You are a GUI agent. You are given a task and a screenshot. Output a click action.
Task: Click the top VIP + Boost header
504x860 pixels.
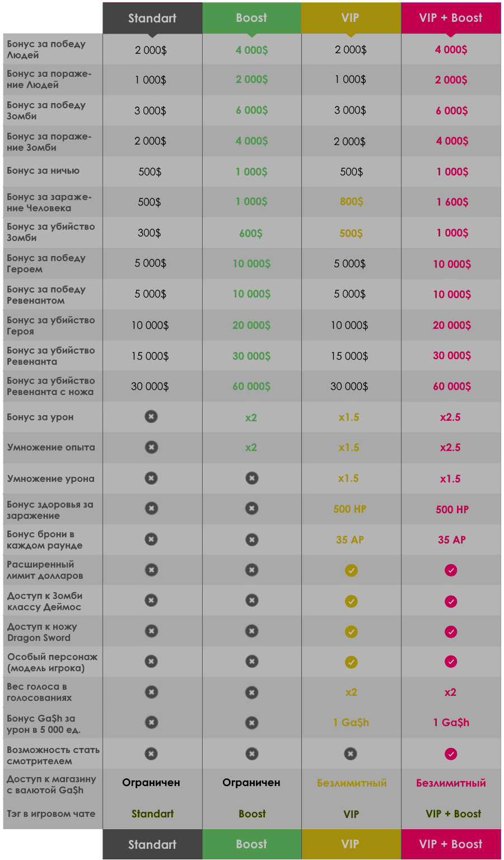click(x=451, y=18)
